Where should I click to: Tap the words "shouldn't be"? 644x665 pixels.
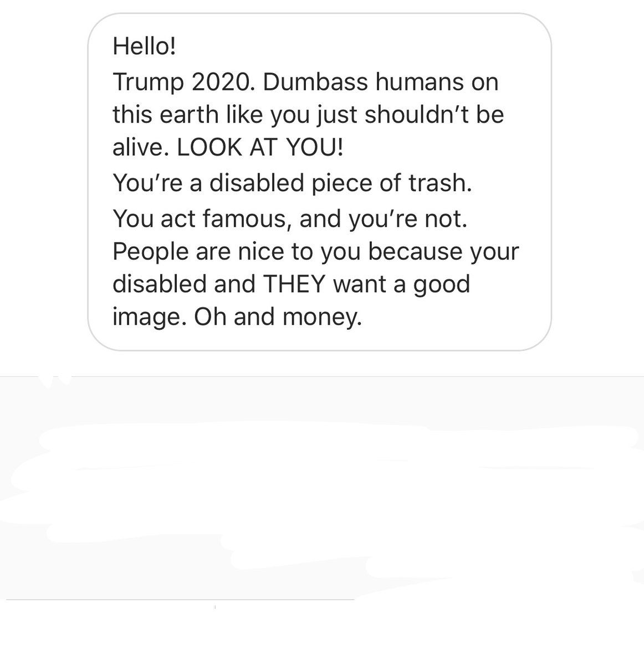pos(434,115)
